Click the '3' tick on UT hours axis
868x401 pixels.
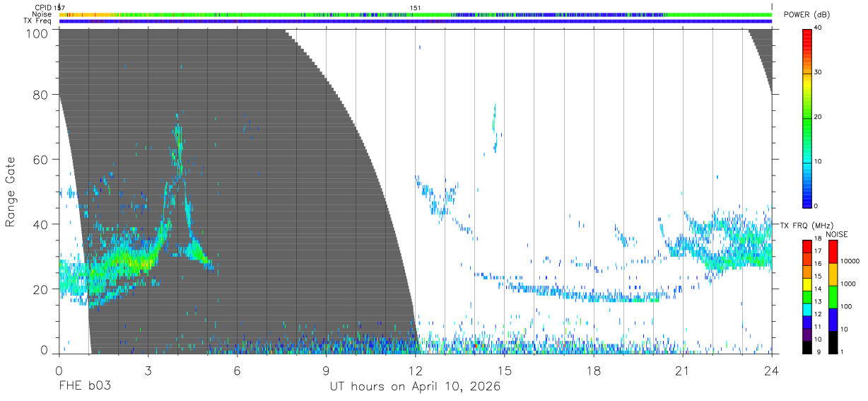click(148, 370)
